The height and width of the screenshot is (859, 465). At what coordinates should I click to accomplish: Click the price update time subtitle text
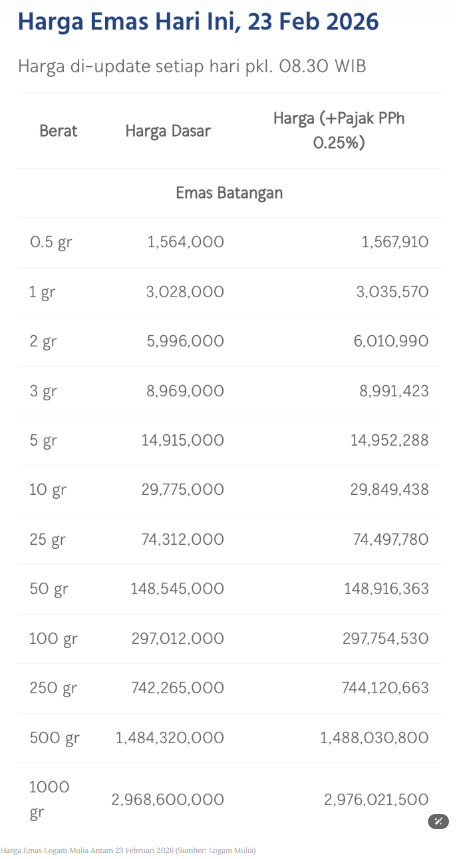point(192,66)
